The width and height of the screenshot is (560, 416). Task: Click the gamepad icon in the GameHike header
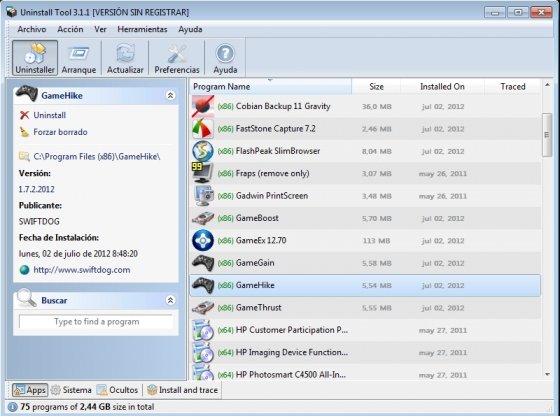click(26, 94)
